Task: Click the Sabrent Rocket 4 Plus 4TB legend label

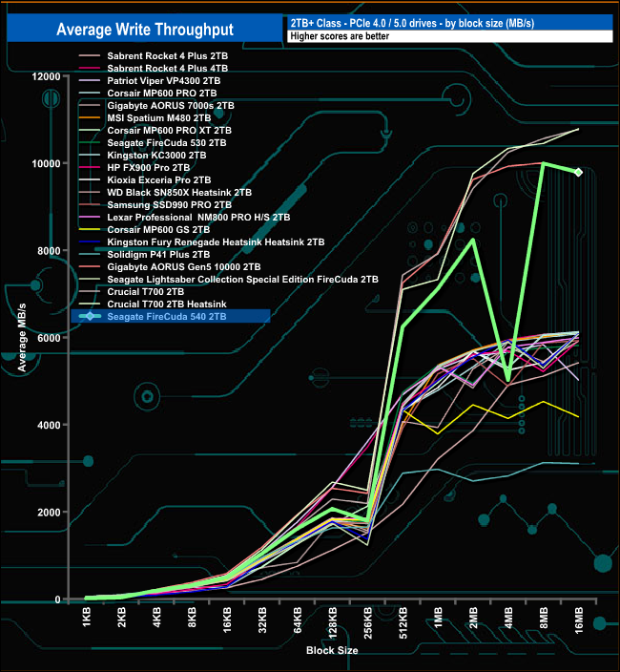Action: 168,68
